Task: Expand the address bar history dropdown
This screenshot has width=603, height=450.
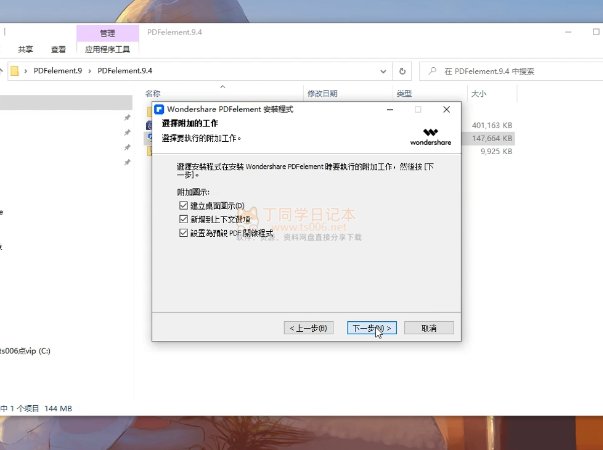Action: coord(383,71)
